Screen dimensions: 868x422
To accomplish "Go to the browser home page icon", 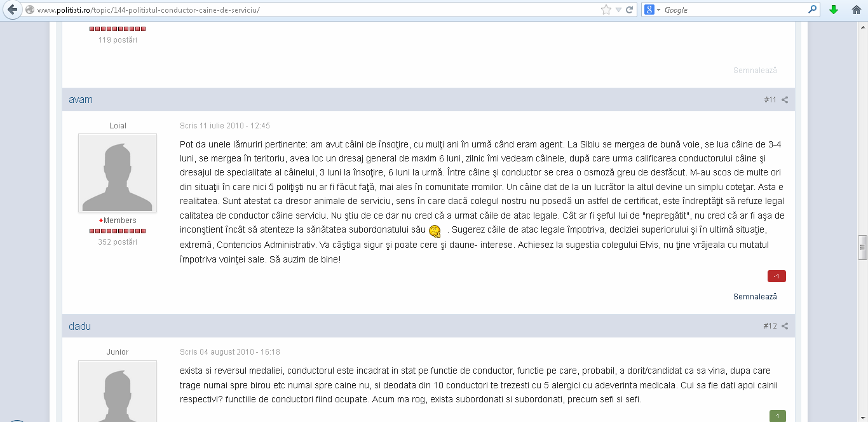I will pyautogui.click(x=857, y=10).
